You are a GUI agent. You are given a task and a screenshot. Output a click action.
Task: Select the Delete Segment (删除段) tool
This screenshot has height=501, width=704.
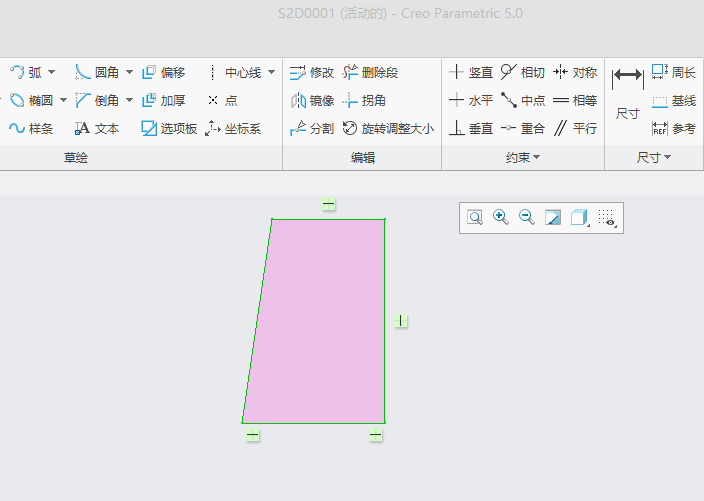(370, 72)
